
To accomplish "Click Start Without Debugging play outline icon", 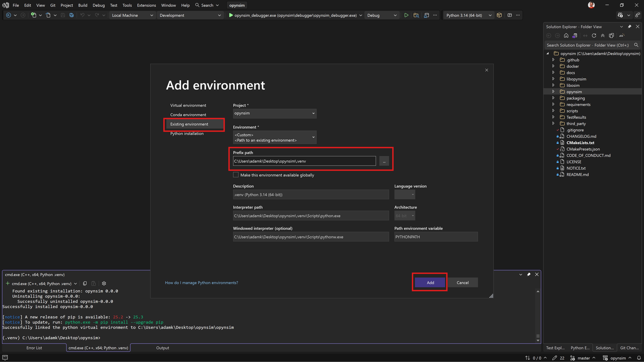I will pos(406,15).
